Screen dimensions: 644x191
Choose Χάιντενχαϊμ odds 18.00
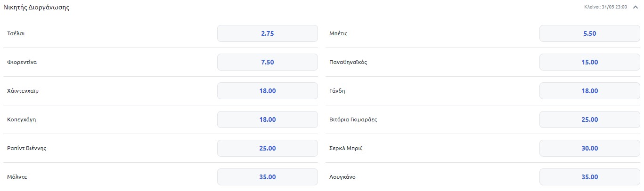click(x=267, y=91)
